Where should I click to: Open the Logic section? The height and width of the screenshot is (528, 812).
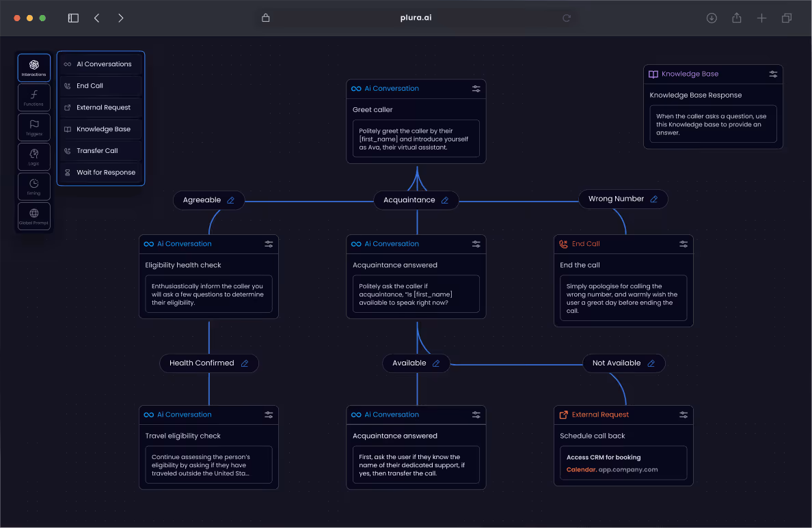click(33, 156)
